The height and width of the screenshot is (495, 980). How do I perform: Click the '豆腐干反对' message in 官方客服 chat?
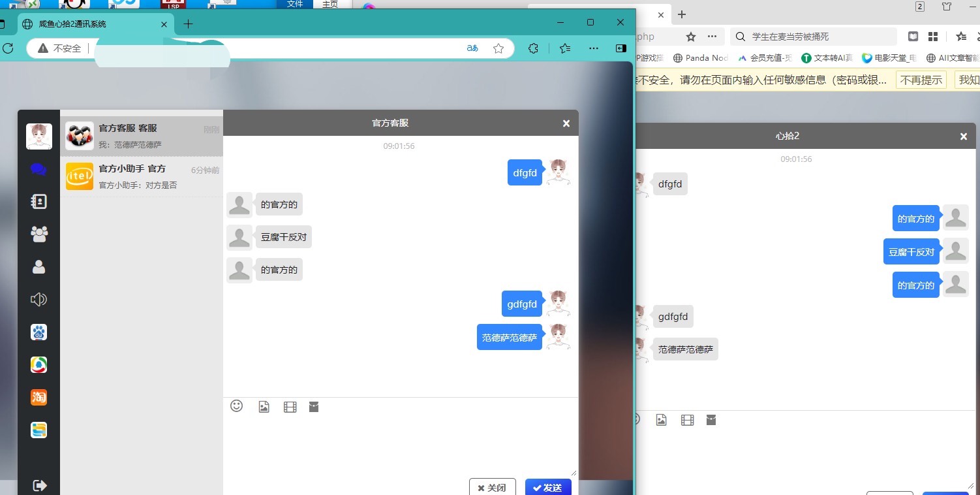click(284, 237)
